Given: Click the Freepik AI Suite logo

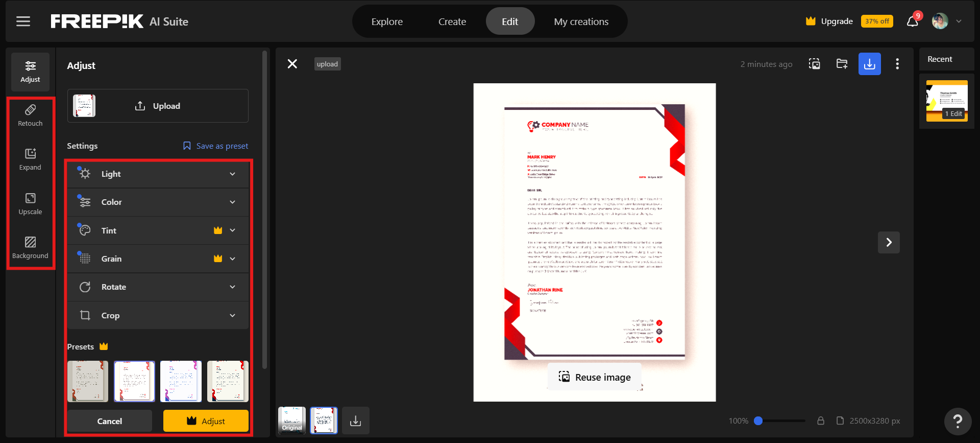Looking at the screenshot, I should (x=119, y=21).
